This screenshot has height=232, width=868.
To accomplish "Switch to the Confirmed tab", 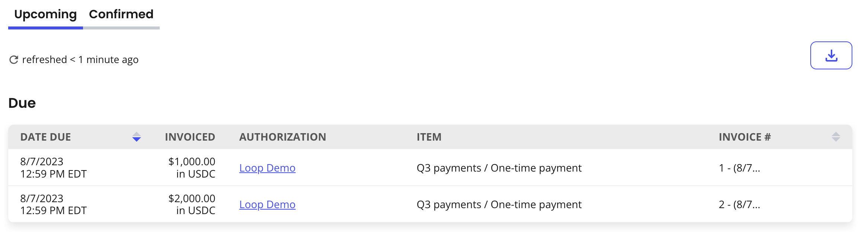I will pos(121,15).
